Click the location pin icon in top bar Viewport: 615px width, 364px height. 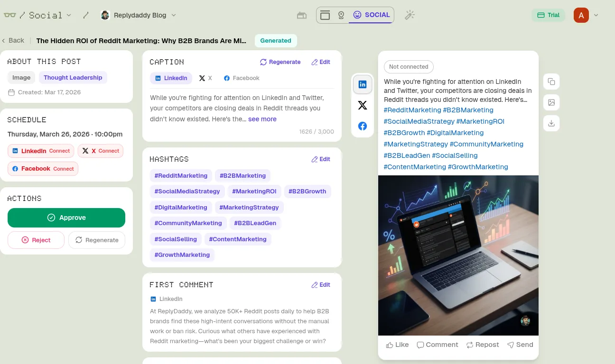coord(341,15)
